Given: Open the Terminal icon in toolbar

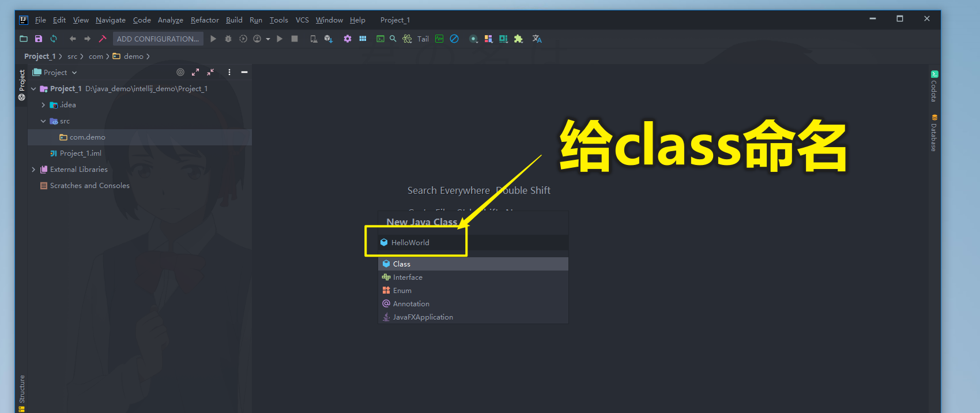Looking at the screenshot, I should click(380, 39).
